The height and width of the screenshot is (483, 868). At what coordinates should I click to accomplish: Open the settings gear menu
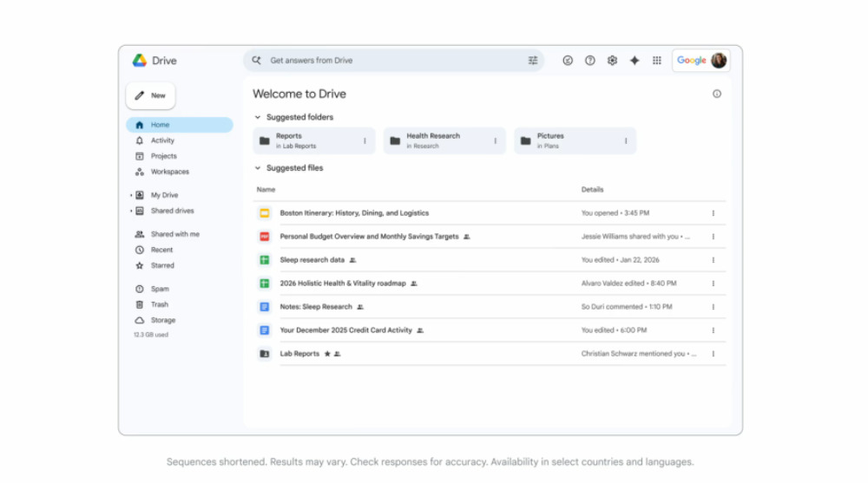(612, 61)
